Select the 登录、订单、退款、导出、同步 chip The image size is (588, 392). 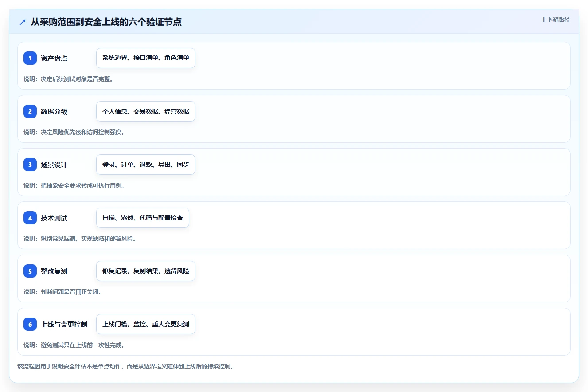[x=146, y=165]
